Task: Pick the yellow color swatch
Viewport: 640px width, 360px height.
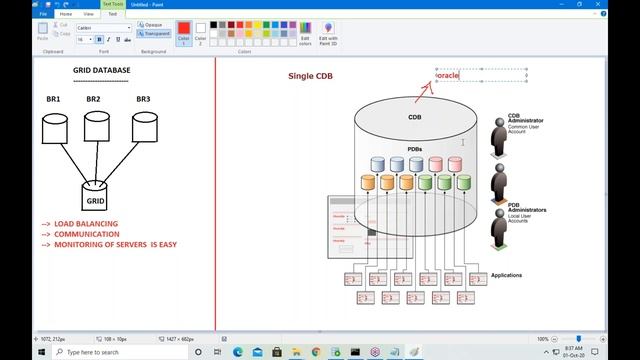Action: [x=258, y=25]
